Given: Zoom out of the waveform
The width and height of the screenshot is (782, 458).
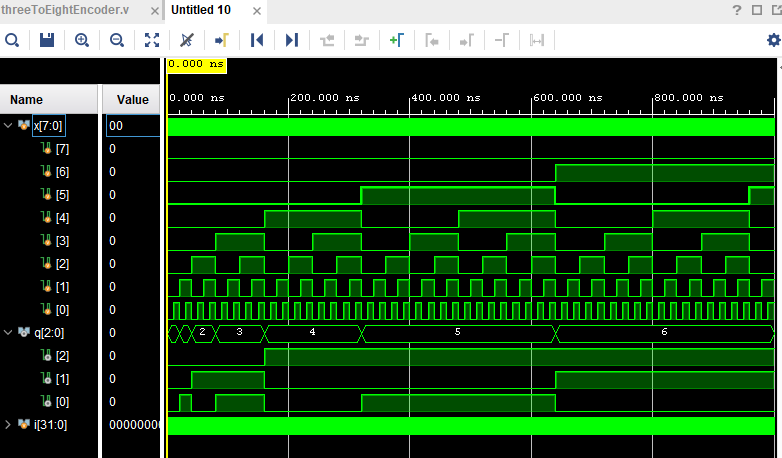Looking at the screenshot, I should (x=117, y=40).
